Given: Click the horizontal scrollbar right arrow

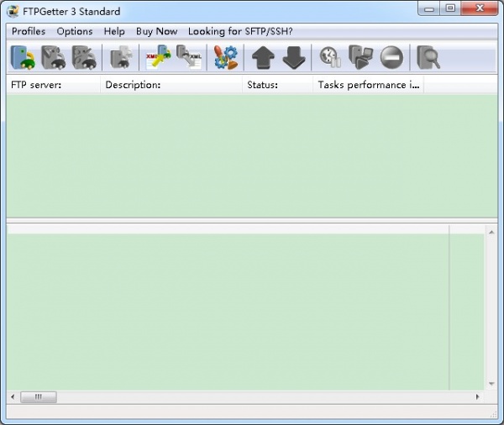Looking at the screenshot, I should 478,396.
